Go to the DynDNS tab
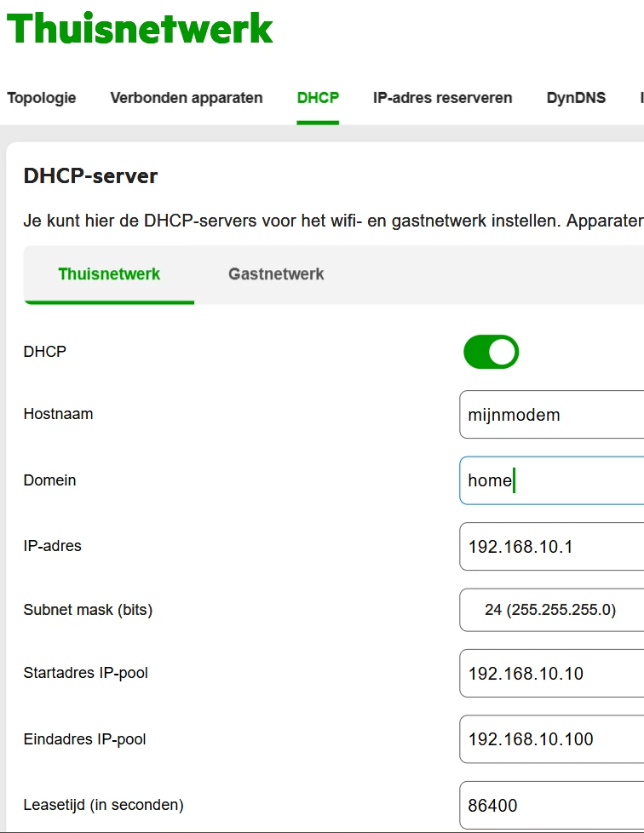644x833 pixels. [x=576, y=98]
